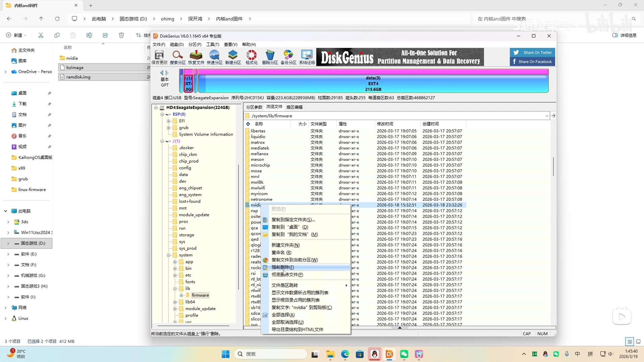Open the path dropdown for /system/lib/firmware

547,116
